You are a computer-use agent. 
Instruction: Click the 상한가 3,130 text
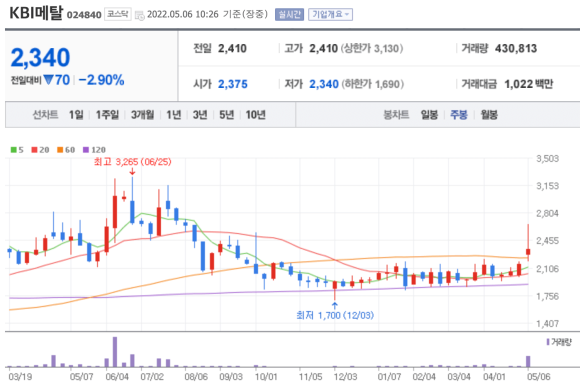tap(372, 48)
